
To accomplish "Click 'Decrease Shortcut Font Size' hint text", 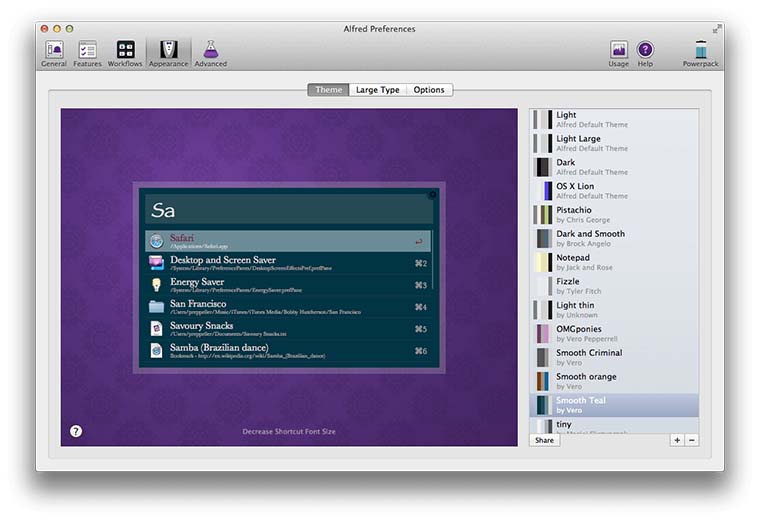I will coord(289,431).
